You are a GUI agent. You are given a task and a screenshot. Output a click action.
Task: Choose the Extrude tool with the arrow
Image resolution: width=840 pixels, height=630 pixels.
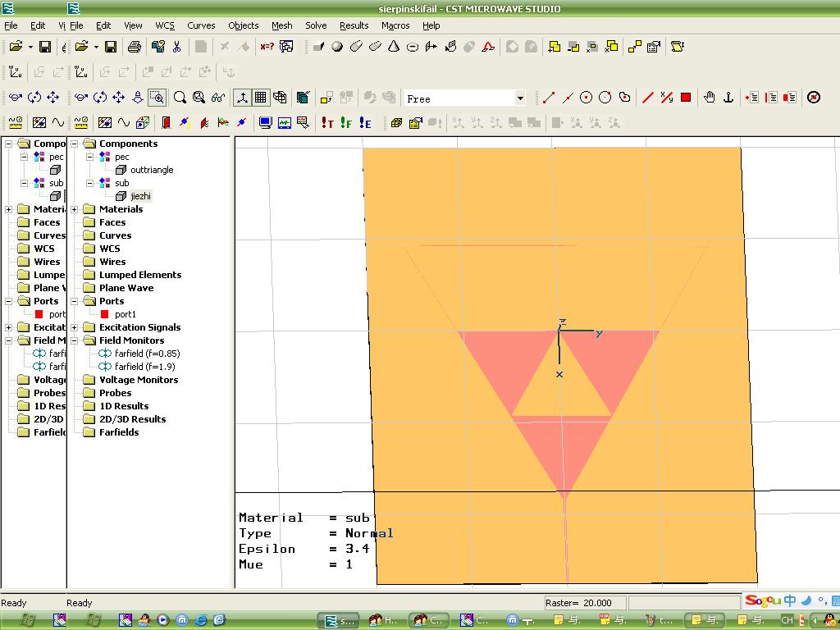click(x=431, y=47)
